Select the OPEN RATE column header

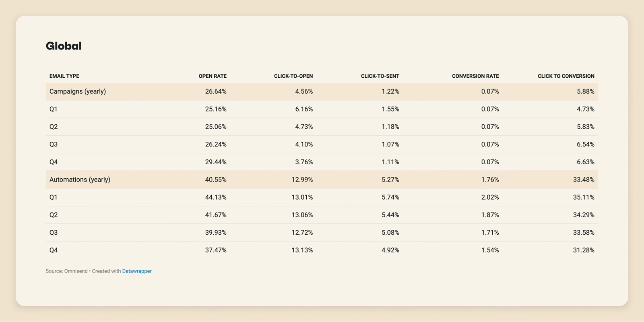[213, 76]
